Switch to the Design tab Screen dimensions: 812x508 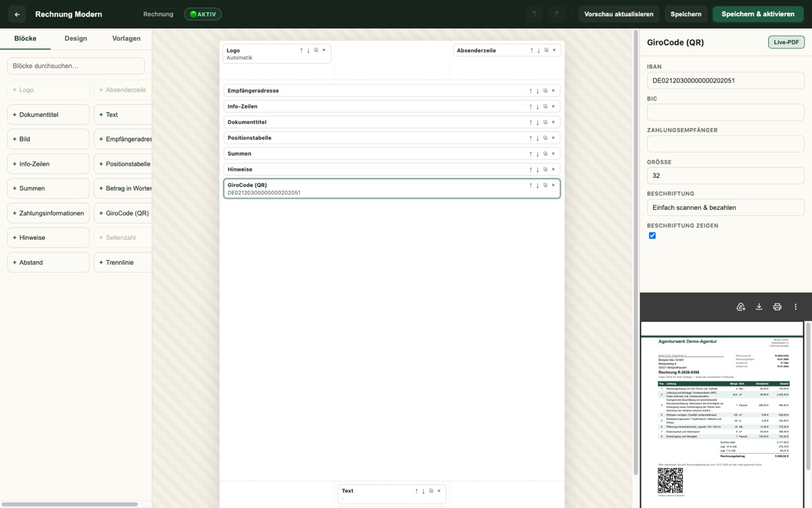click(x=76, y=39)
